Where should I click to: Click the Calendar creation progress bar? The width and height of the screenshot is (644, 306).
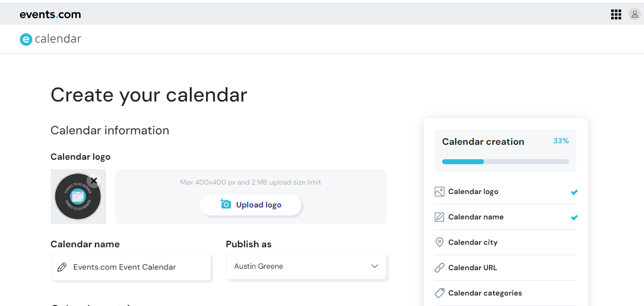coord(505,162)
